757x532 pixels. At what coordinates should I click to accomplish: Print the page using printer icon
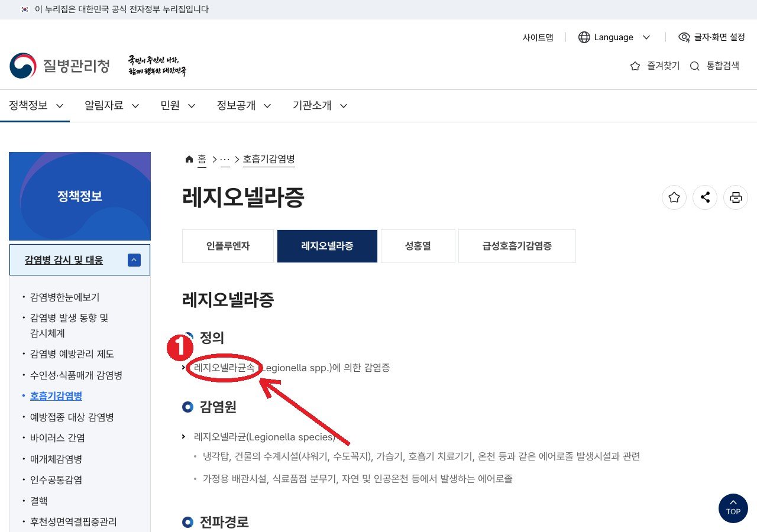pyautogui.click(x=736, y=197)
